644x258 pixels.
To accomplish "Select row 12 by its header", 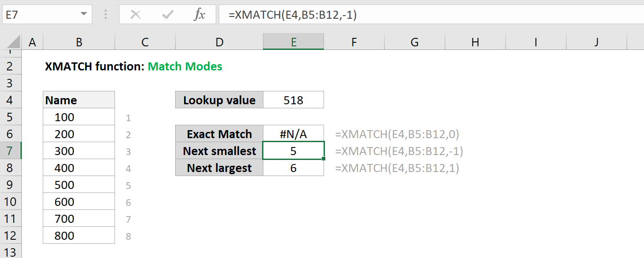I will pos(10,235).
